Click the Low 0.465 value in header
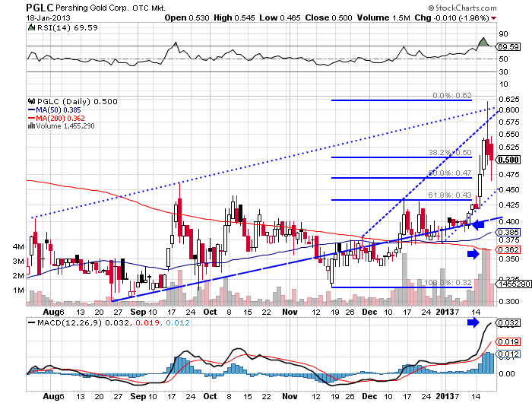 pyautogui.click(x=280, y=17)
